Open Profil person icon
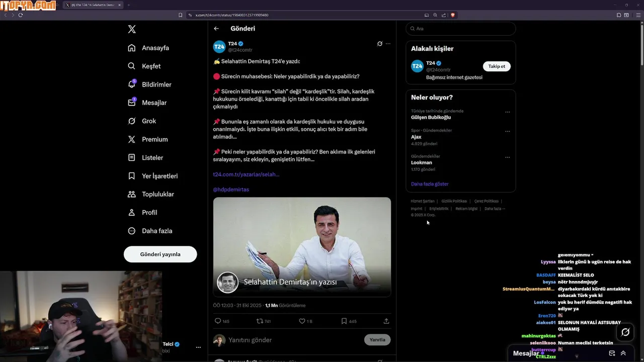Screen dimensions: 644x362 pos(132,212)
